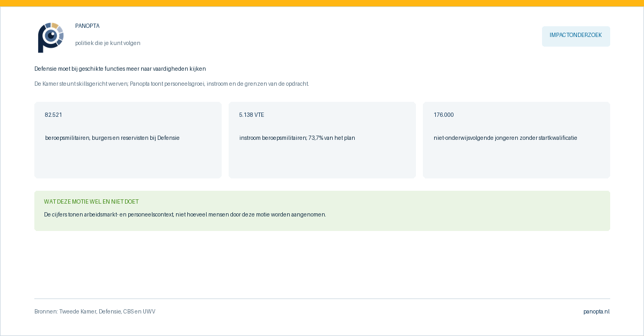Select the tagline 'politiek die je kunt volgen'

point(108,43)
